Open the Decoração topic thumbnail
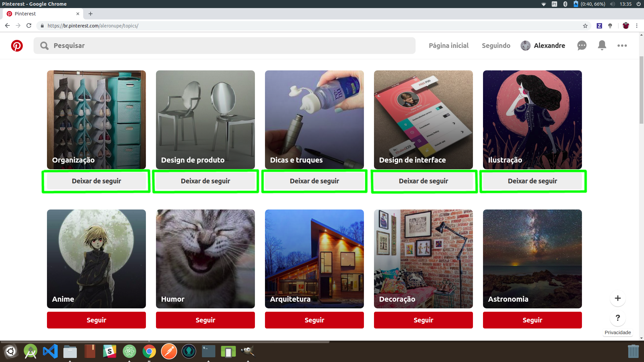The image size is (644, 362). 423,259
